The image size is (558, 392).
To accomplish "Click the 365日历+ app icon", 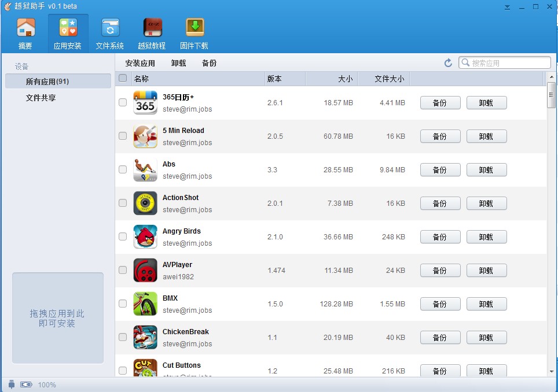I will (x=145, y=103).
